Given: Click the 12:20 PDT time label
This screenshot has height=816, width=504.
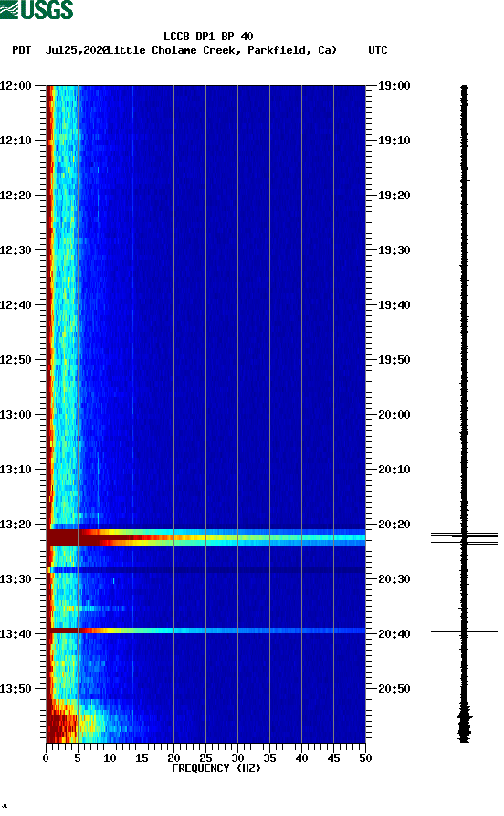Looking at the screenshot, I should click(x=16, y=196).
